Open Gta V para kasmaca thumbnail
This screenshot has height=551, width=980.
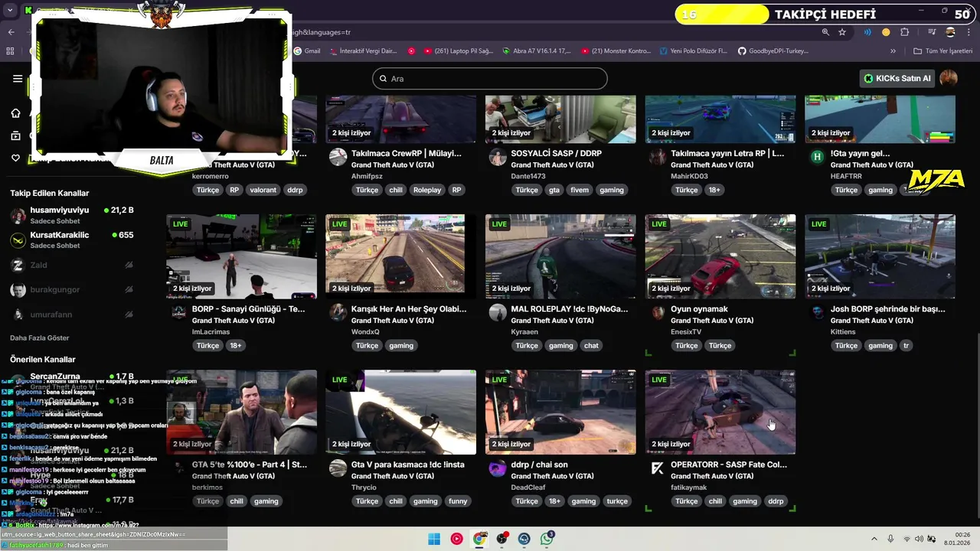point(400,412)
